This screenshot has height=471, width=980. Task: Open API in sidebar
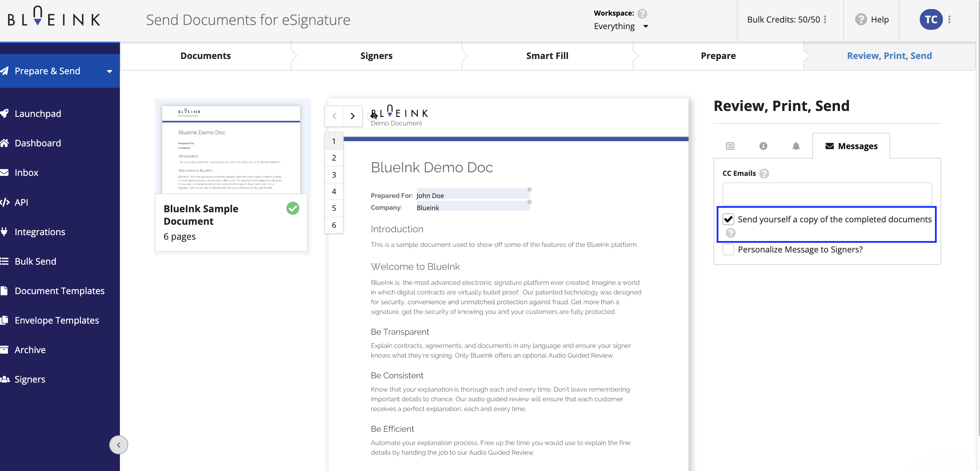click(21, 202)
